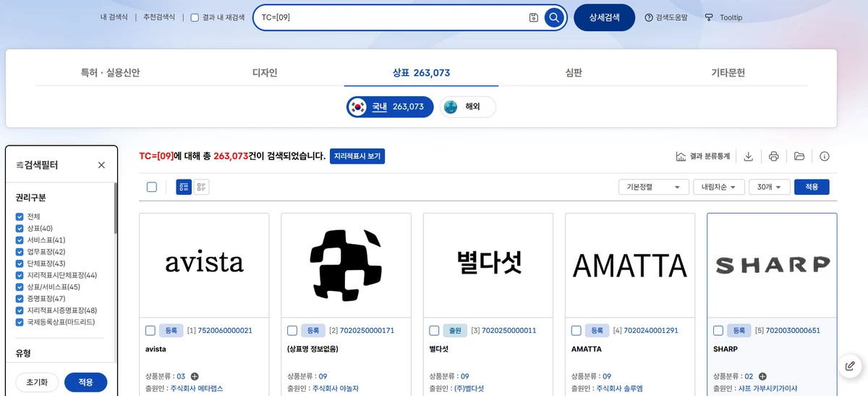Uncheck the 단체표장(43) filter
This screenshot has height=396, width=868.
(20, 264)
